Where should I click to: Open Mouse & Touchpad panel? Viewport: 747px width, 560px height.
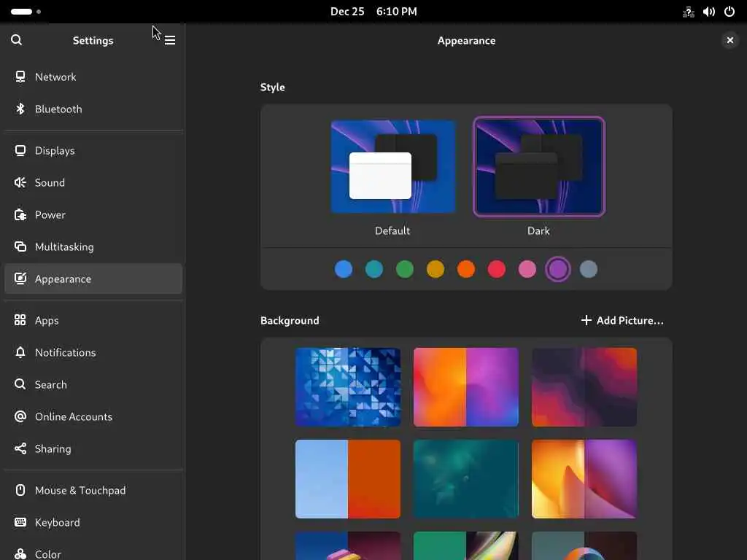pyautogui.click(x=93, y=490)
